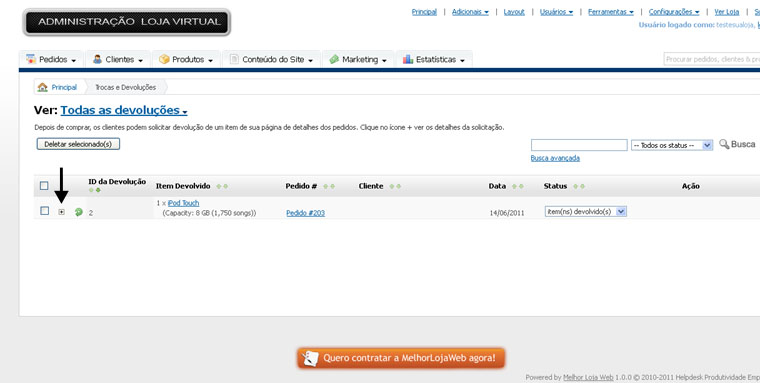The width and height of the screenshot is (760, 383).
Task: Open the Clientes menu
Action: point(118,60)
